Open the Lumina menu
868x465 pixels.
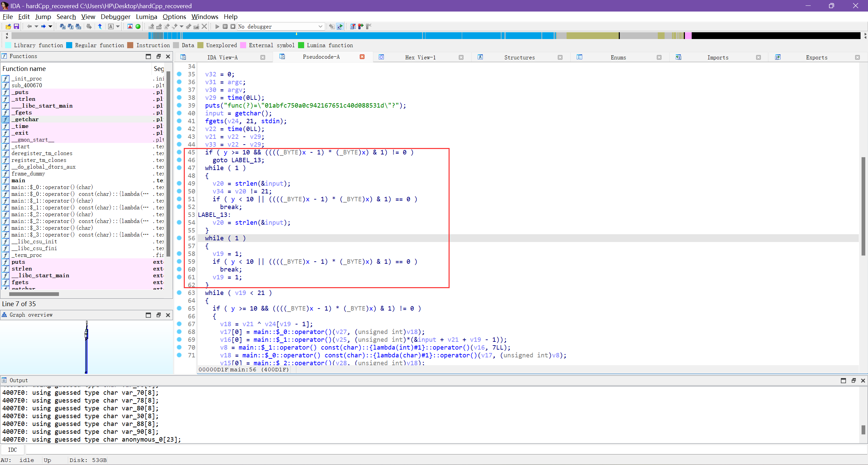146,17
